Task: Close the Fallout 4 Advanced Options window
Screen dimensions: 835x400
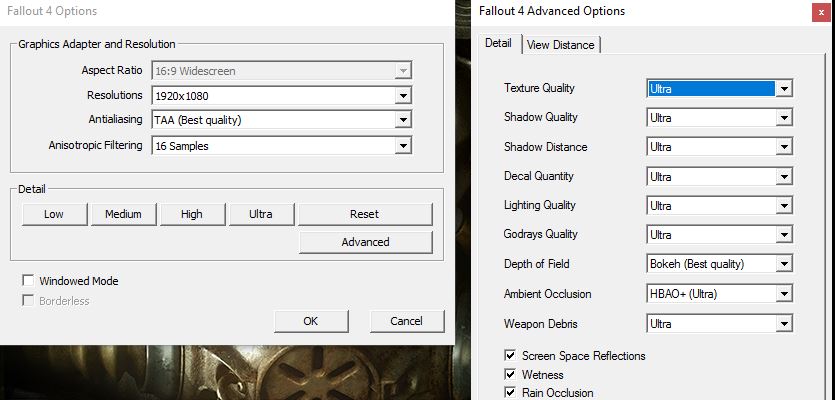Action: pos(820,12)
